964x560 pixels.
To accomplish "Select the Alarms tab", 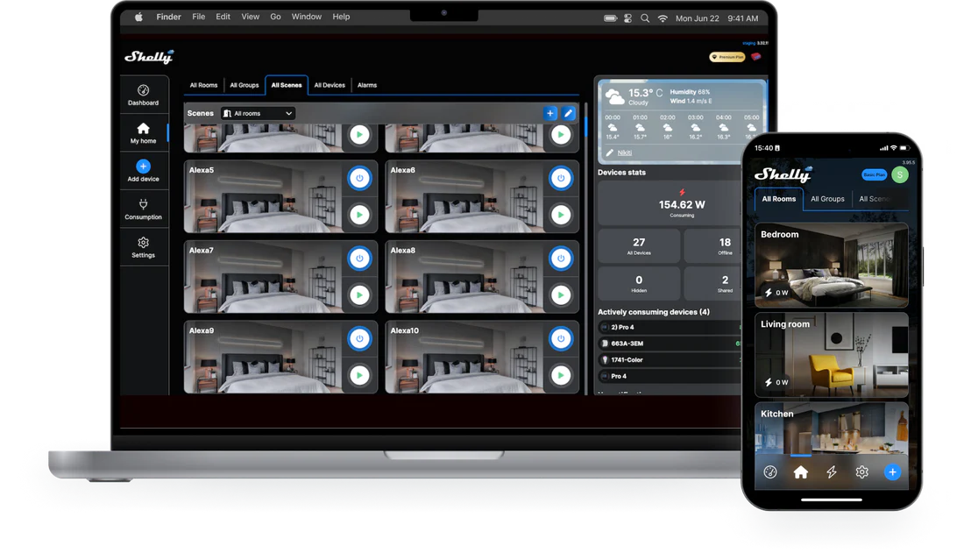I will point(367,85).
